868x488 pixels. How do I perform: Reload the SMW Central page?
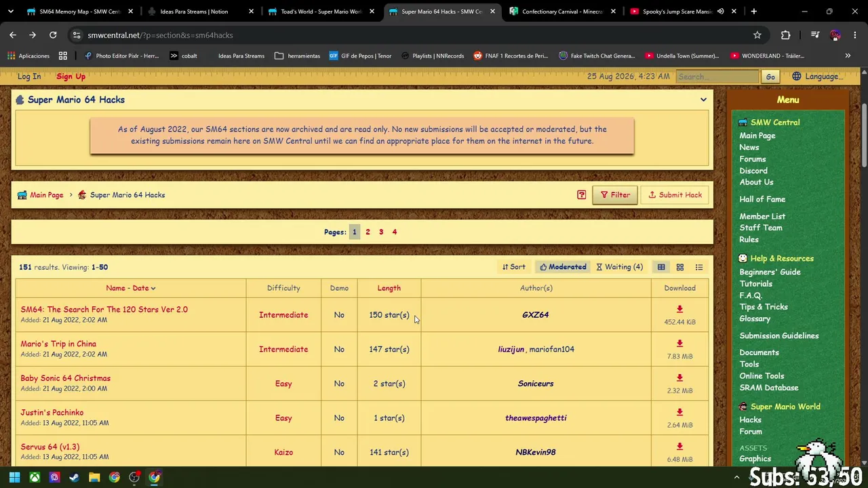tap(53, 35)
